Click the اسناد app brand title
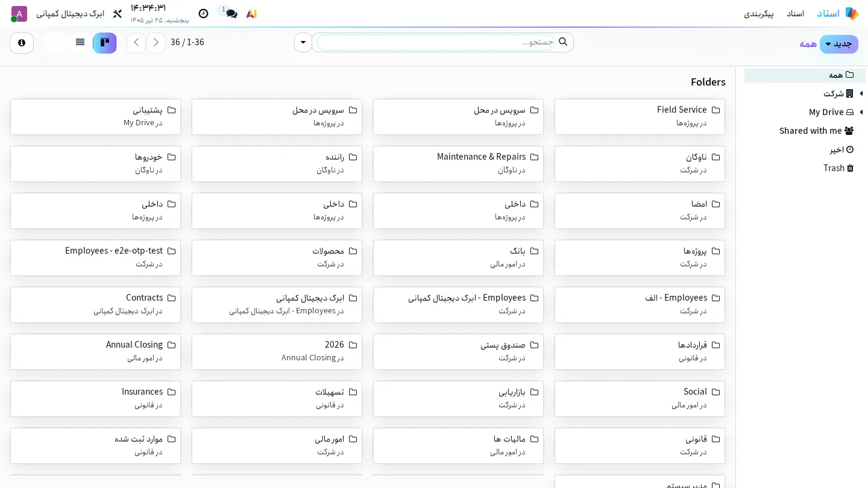This screenshot has width=868, height=488. [828, 13]
